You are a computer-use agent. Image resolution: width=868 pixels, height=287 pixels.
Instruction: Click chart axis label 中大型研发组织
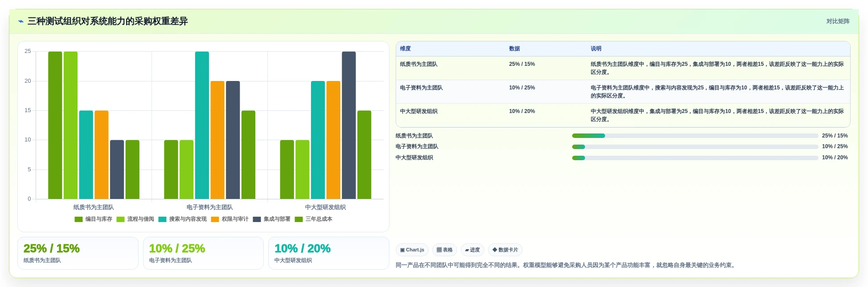coord(326,207)
